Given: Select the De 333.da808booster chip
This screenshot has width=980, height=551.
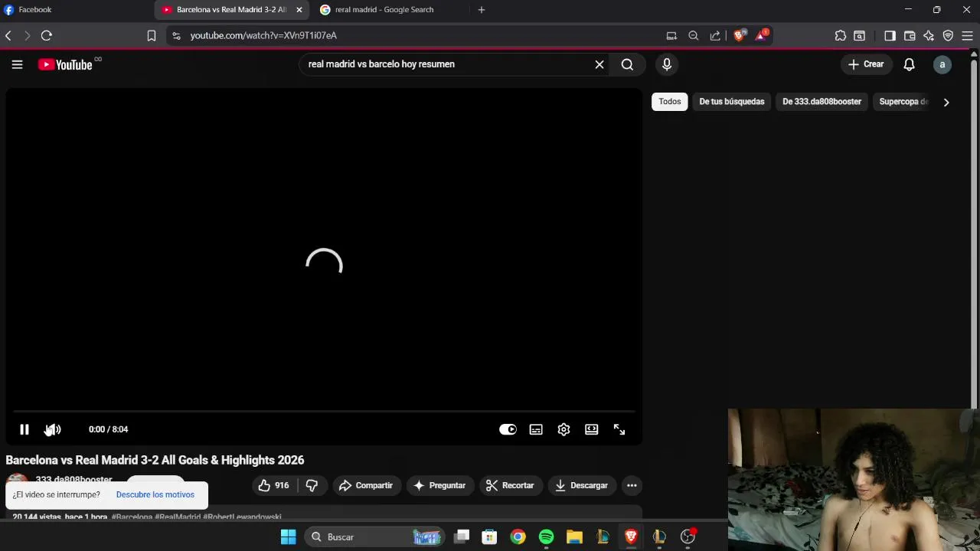Looking at the screenshot, I should (x=822, y=102).
